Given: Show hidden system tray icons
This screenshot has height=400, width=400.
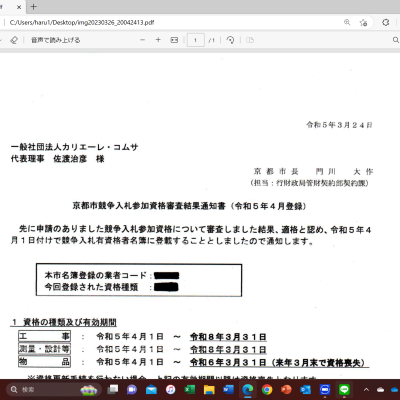Looking at the screenshot, I should [366, 389].
